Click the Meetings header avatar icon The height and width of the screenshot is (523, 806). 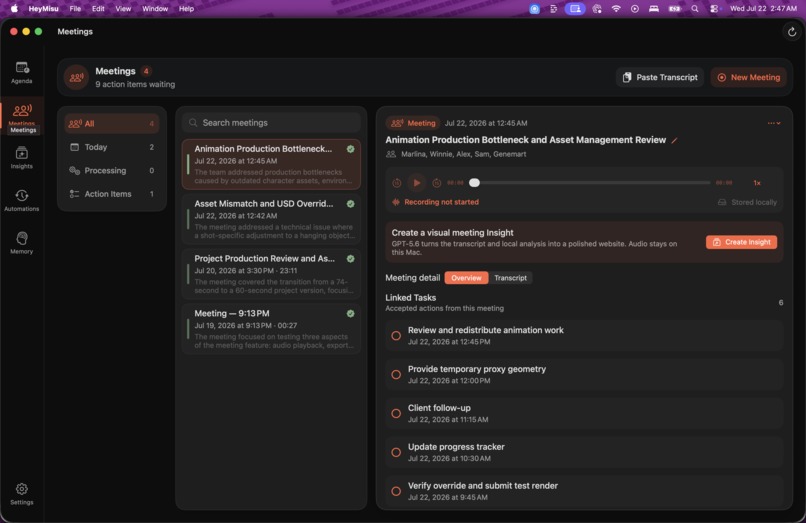point(76,77)
